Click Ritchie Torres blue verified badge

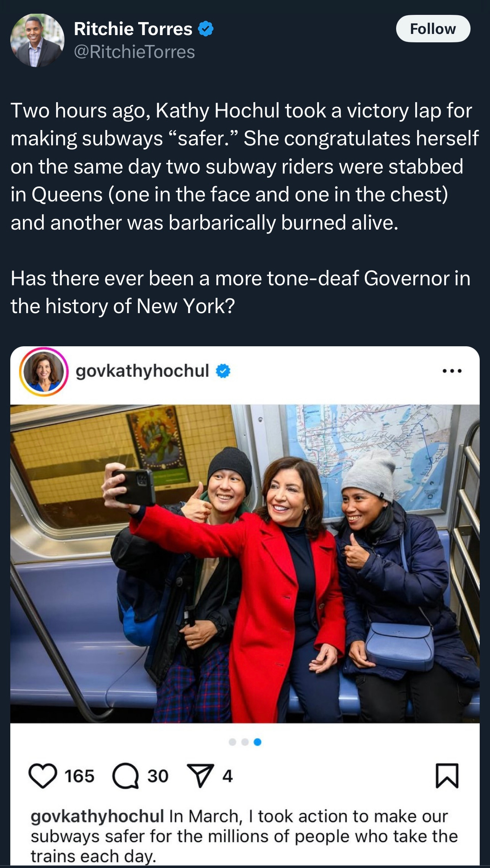pyautogui.click(x=206, y=29)
